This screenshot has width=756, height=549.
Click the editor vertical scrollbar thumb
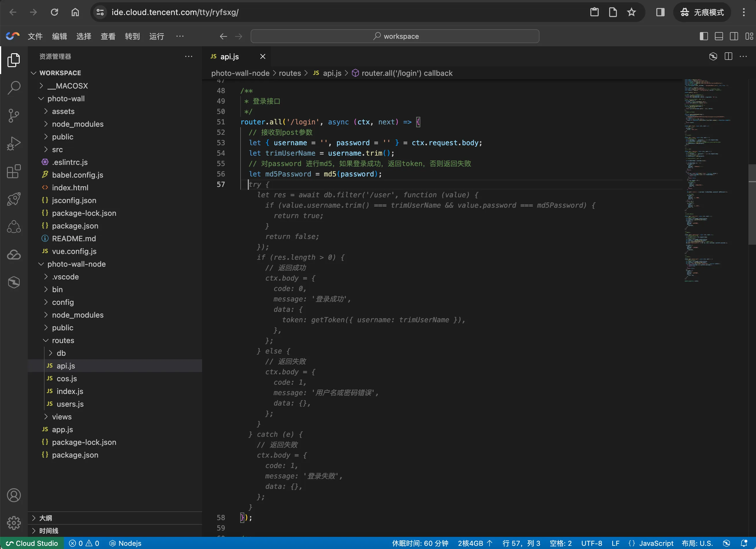752,205
